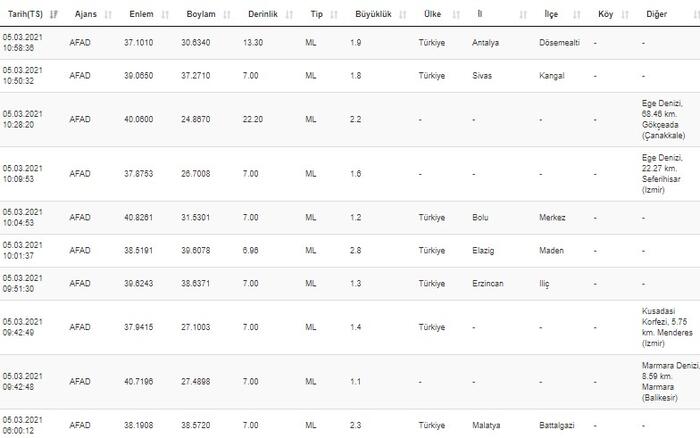Sort by Derinlik using its arrow icon

coord(289,14)
